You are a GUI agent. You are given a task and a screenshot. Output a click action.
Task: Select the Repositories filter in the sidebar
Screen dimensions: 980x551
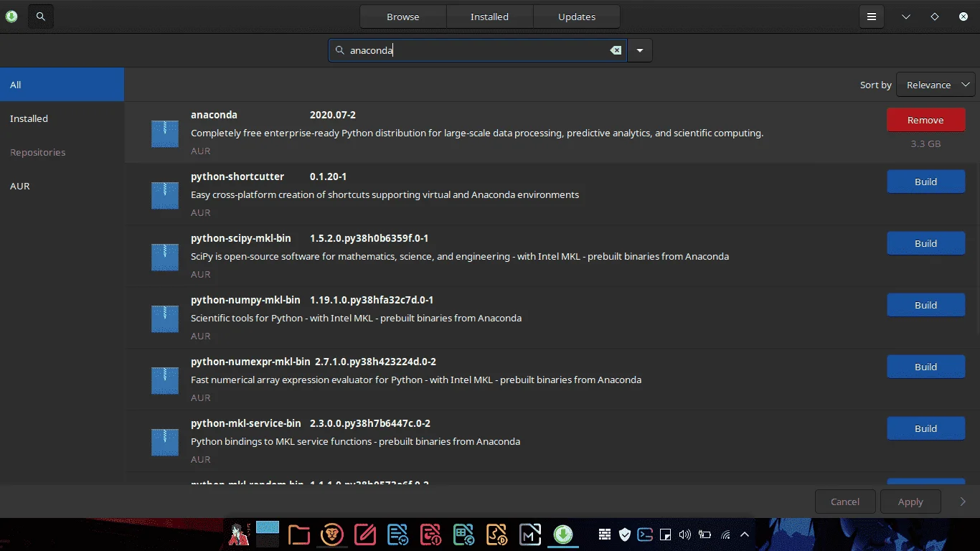click(x=62, y=152)
